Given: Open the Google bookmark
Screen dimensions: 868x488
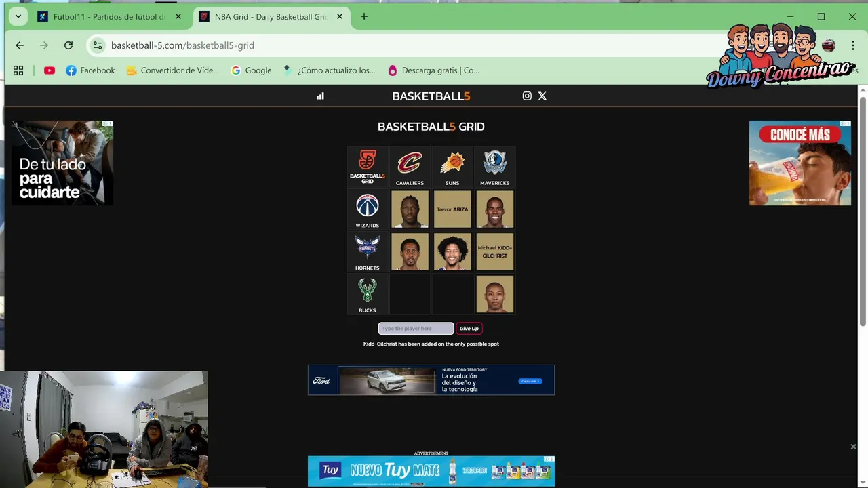Looking at the screenshot, I should [x=251, y=70].
